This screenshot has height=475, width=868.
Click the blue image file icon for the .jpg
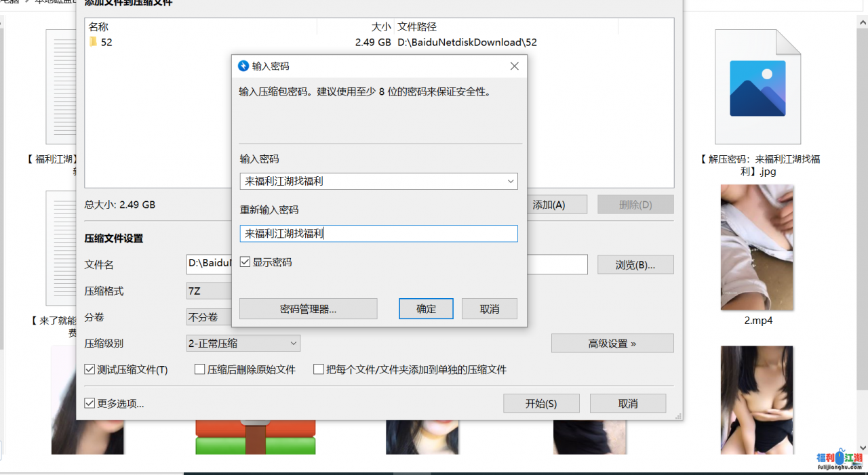pyautogui.click(x=757, y=87)
